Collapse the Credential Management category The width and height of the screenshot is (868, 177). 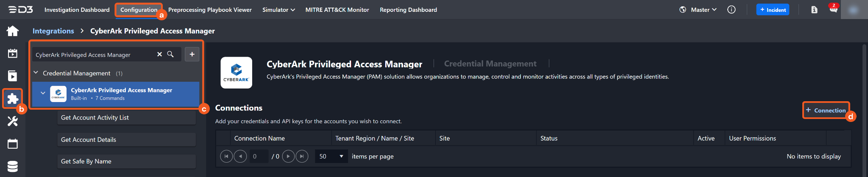tap(36, 73)
